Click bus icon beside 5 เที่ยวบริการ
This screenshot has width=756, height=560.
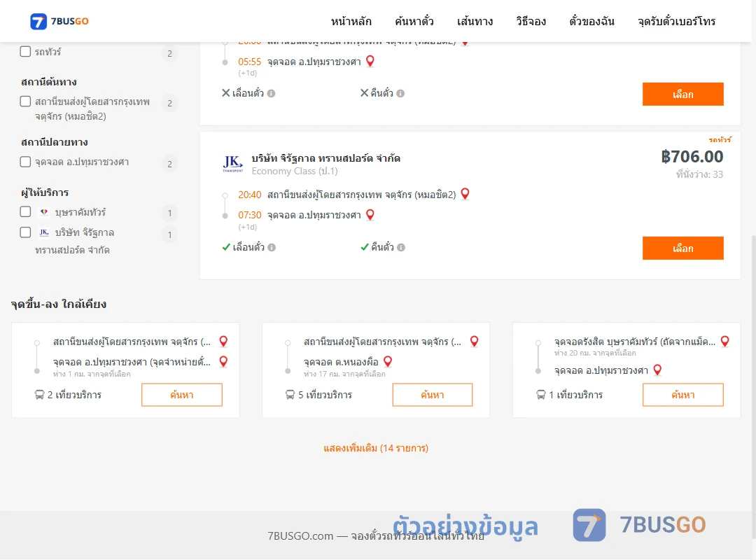[x=290, y=395]
